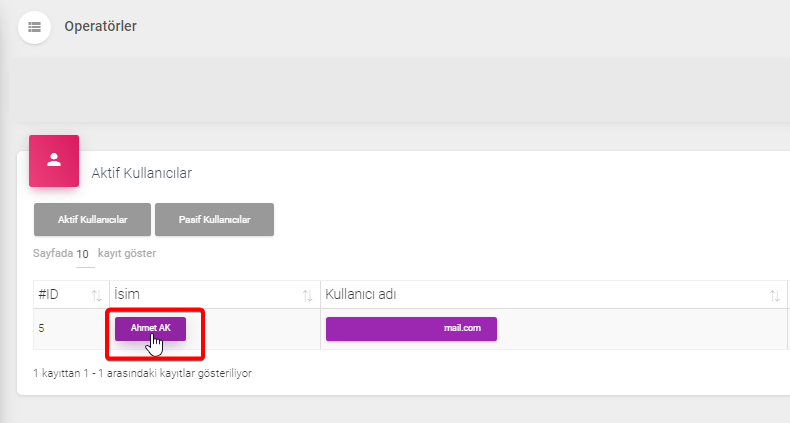790x423 pixels.
Task: Click the record count summary text
Action: (142, 373)
